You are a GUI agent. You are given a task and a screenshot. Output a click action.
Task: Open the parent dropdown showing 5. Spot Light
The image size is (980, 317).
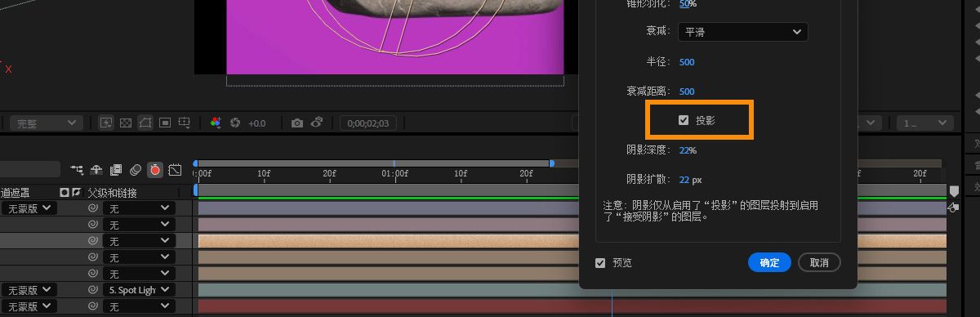pyautogui.click(x=140, y=290)
